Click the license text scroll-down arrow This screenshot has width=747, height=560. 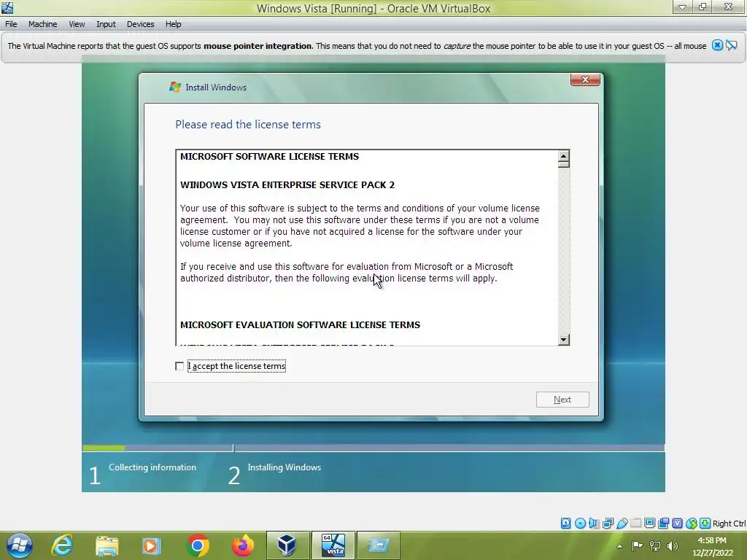564,340
